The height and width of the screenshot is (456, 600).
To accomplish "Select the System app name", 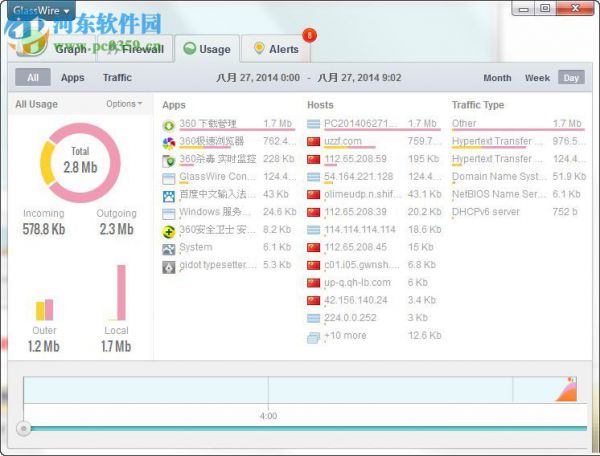I will [x=196, y=247].
